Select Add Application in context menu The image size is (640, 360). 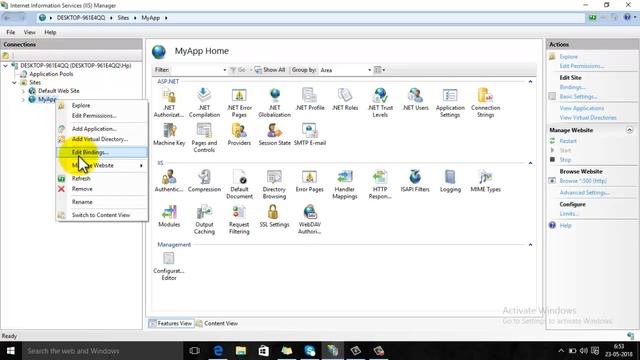click(x=102, y=129)
